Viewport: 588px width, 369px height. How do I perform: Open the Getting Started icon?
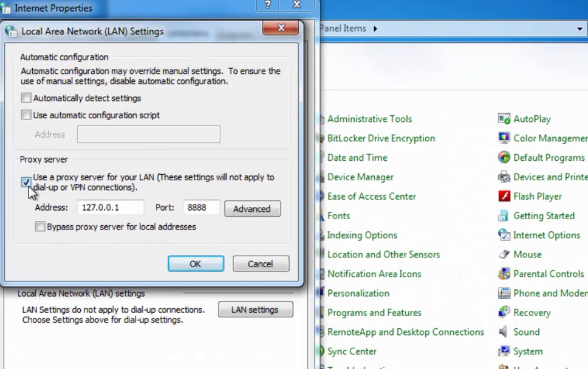[504, 216]
